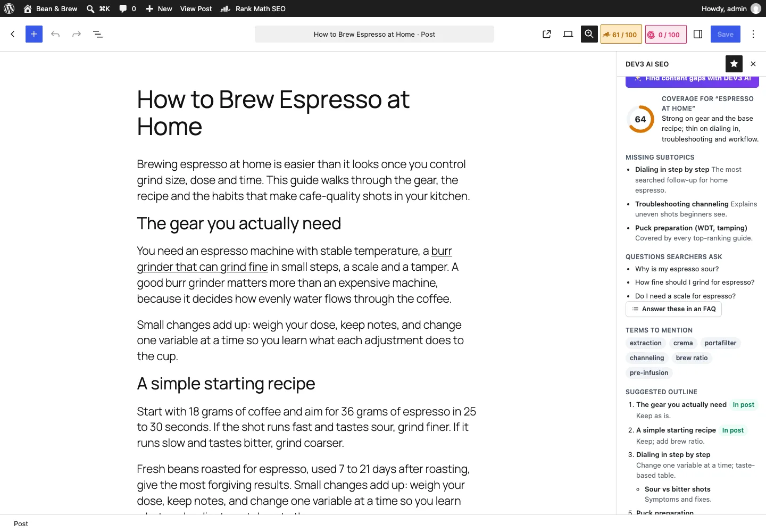766x532 pixels.
Task: Open the editor options kebab menu
Action: [753, 34]
